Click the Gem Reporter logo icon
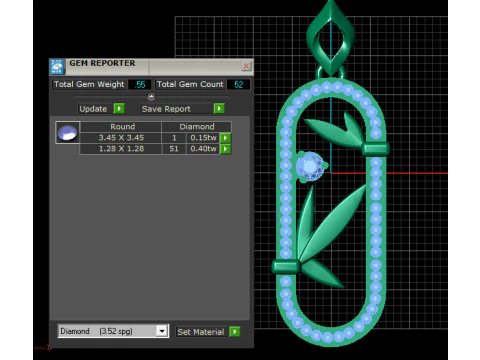Image resolution: width=480 pixels, height=360 pixels. click(57, 67)
